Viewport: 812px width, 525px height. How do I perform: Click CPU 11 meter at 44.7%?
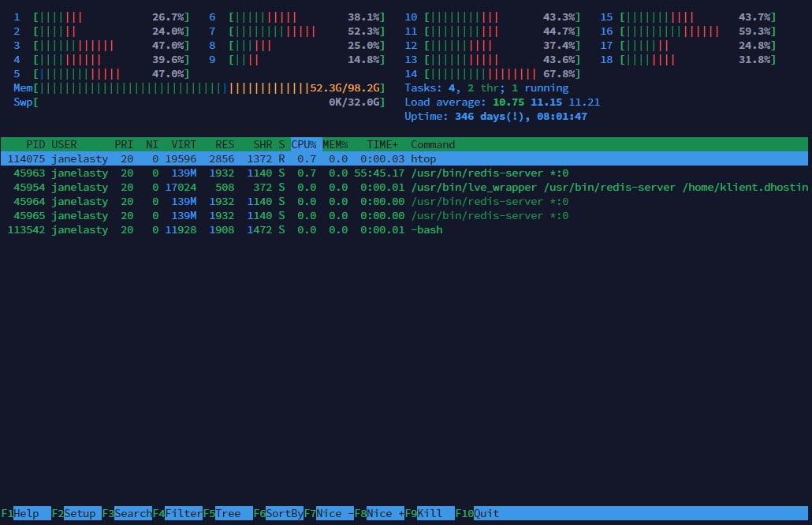(x=493, y=32)
